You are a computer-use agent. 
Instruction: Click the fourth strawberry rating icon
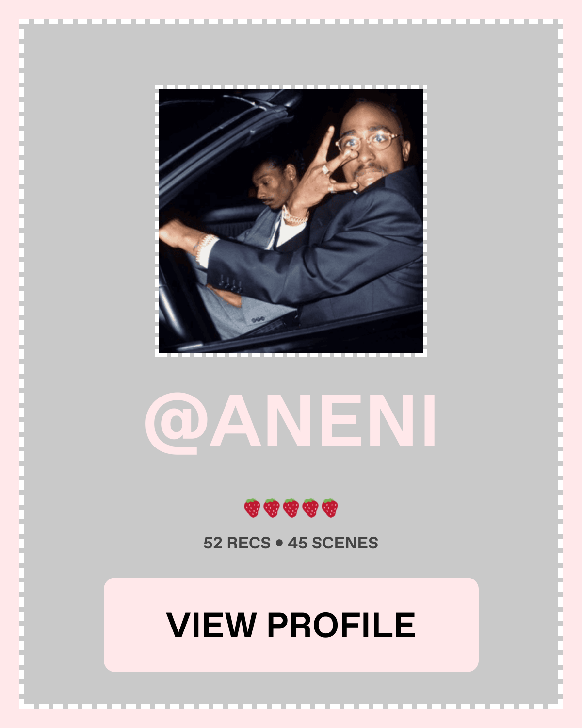click(310, 508)
